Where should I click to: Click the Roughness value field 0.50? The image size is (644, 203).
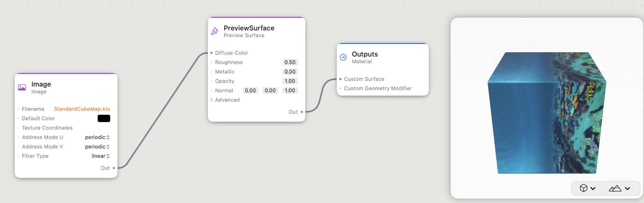290,62
